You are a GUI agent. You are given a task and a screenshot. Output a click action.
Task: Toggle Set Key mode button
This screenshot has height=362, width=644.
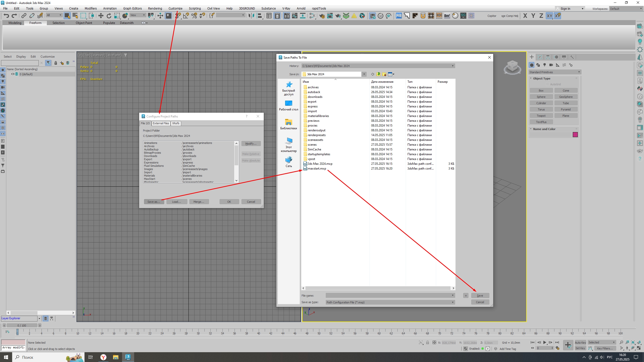pos(580,348)
